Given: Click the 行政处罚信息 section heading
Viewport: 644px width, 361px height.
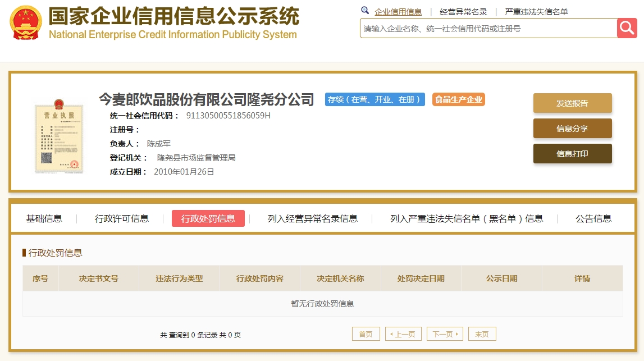Looking at the screenshot, I should [x=55, y=253].
